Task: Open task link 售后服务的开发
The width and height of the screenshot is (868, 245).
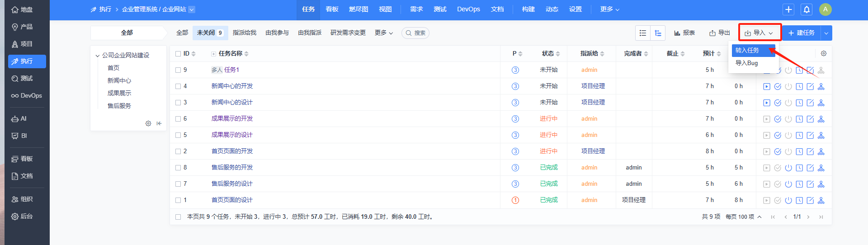Action: [232, 168]
